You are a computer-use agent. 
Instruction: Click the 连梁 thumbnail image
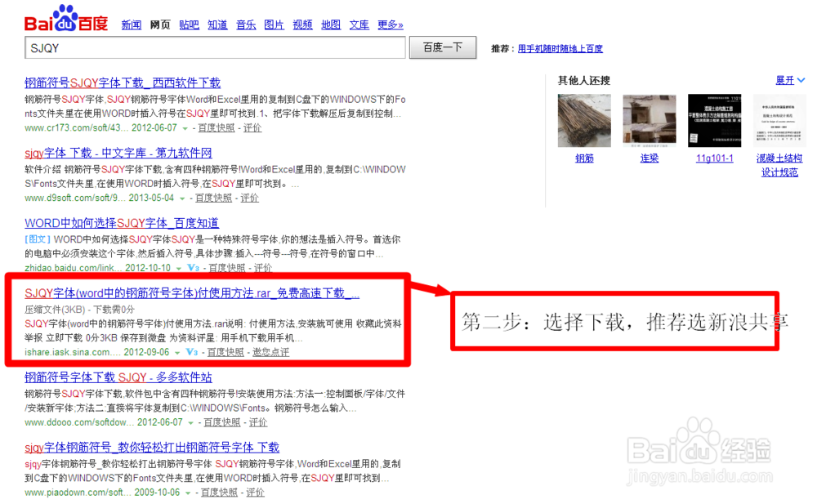[650, 120]
